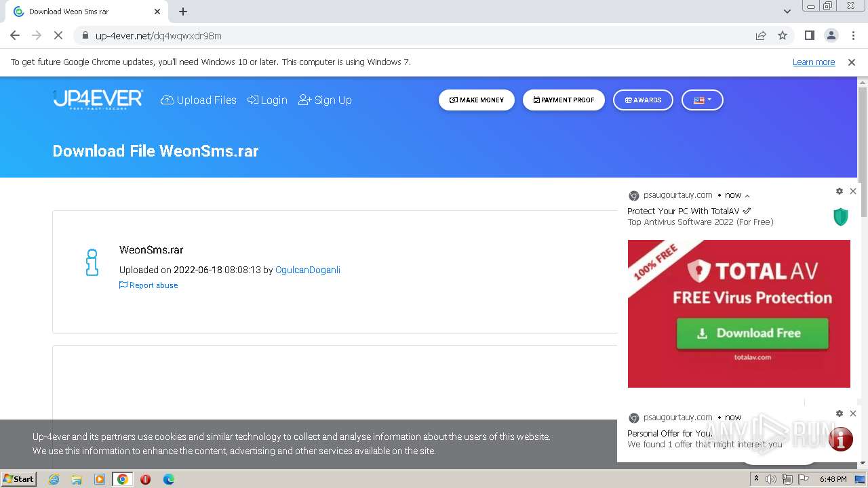
Task: Open Learn more about Chrome updates
Action: [x=814, y=62]
